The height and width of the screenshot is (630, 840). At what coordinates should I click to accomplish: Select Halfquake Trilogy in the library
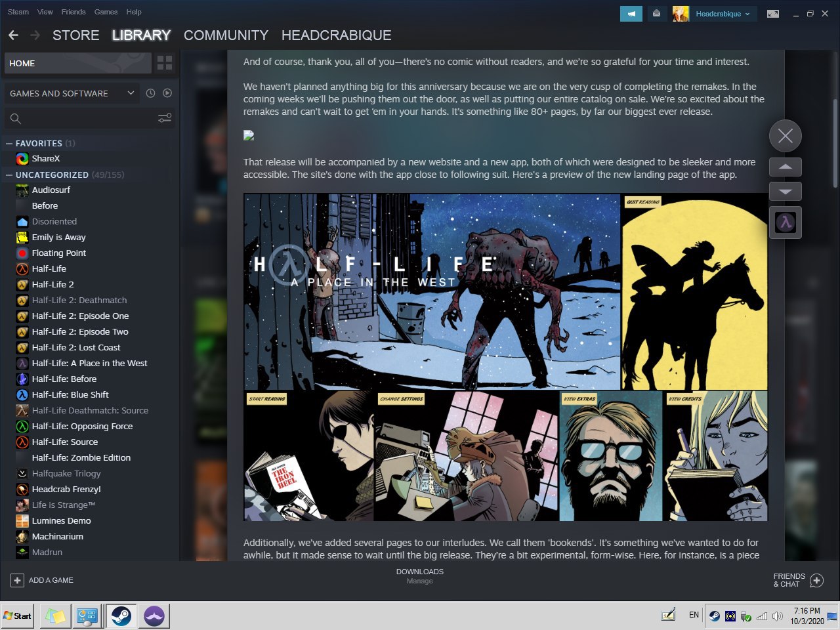pos(66,473)
